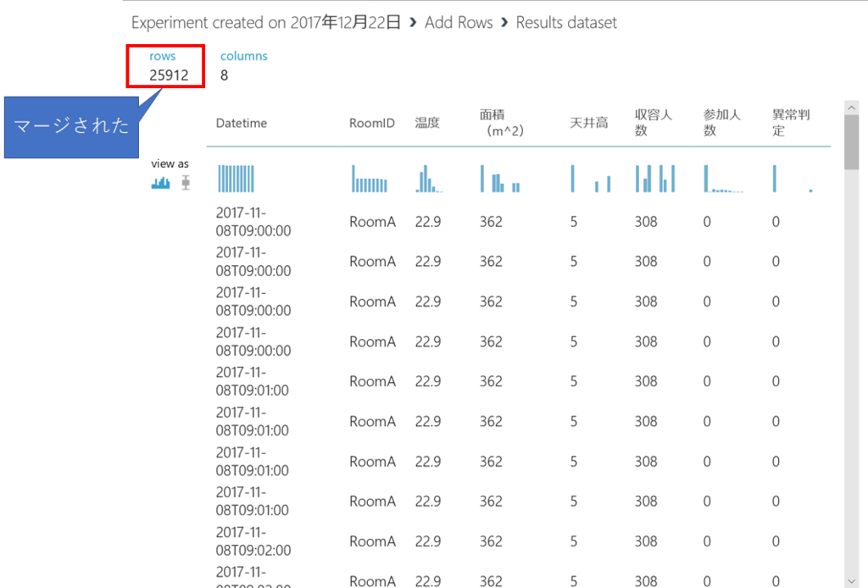Click the Experiment created on 2017年12月22日 breadcrumb
Viewport: 868px width, 588px height.
265,23
